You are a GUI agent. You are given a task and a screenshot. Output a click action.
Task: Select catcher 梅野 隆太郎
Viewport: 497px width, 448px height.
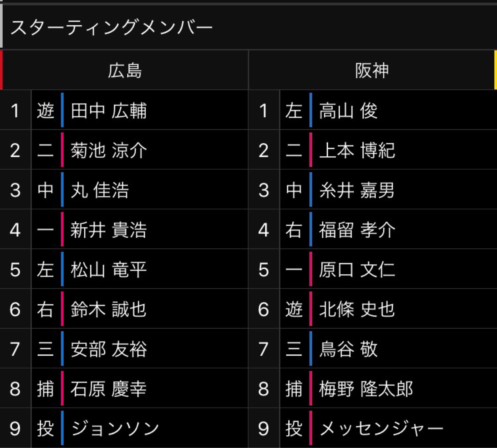coord(366,389)
